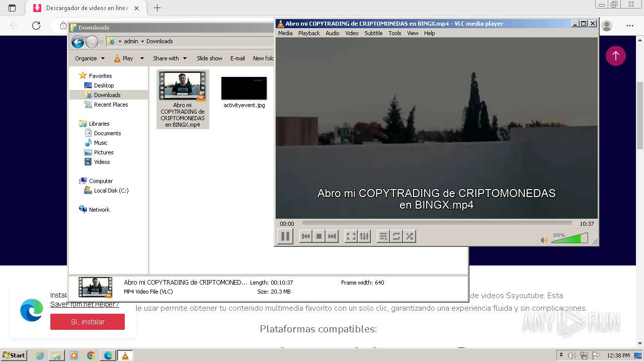The width and height of the screenshot is (644, 362).
Task: Open Recent Places in navigation pane
Action: (111, 105)
